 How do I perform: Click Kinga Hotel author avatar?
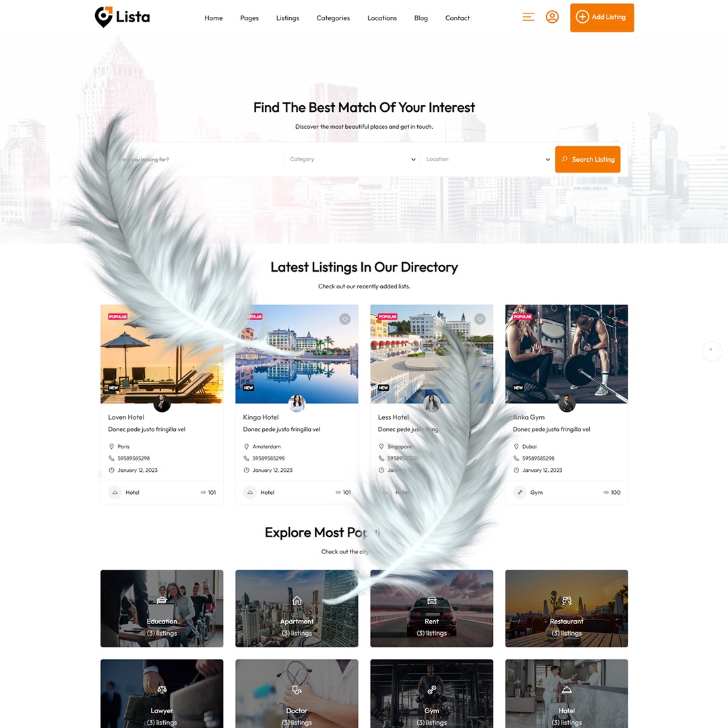[x=297, y=403]
